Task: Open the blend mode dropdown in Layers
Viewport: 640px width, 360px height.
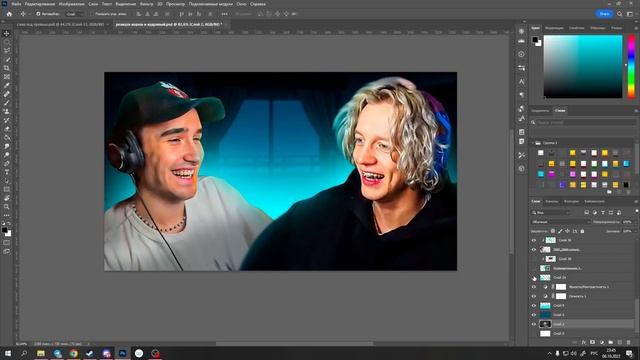Action: [561, 222]
